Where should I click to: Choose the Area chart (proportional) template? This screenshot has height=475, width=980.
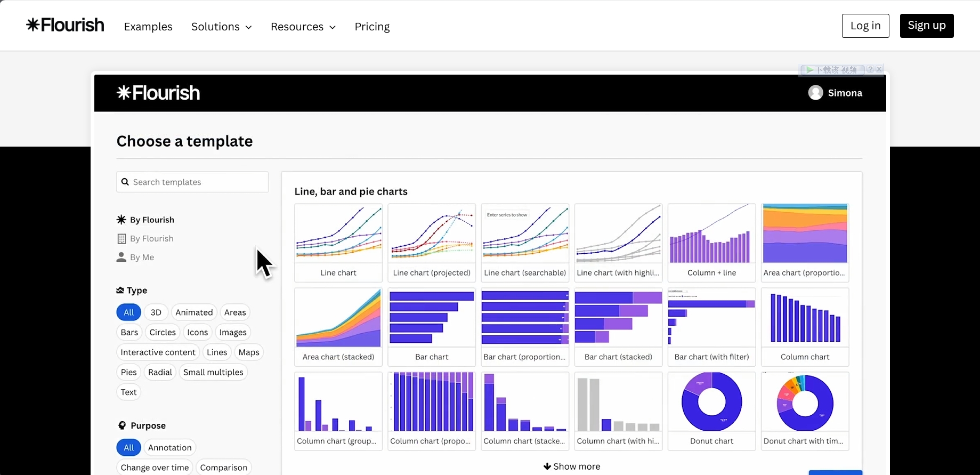[805, 243]
